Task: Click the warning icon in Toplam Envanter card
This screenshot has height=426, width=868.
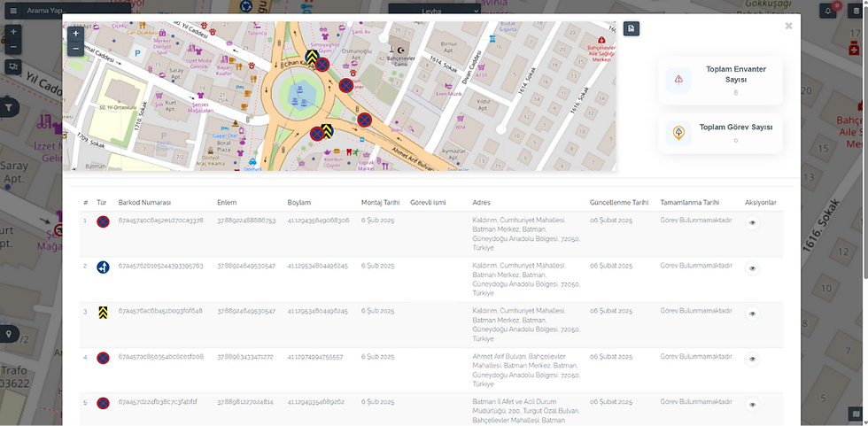Action: click(x=678, y=79)
